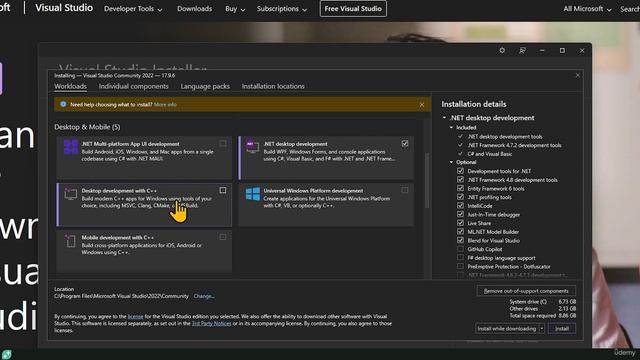Screen dimensions: 640x360
Task: Click Change... link next to install location
Action: (x=204, y=296)
